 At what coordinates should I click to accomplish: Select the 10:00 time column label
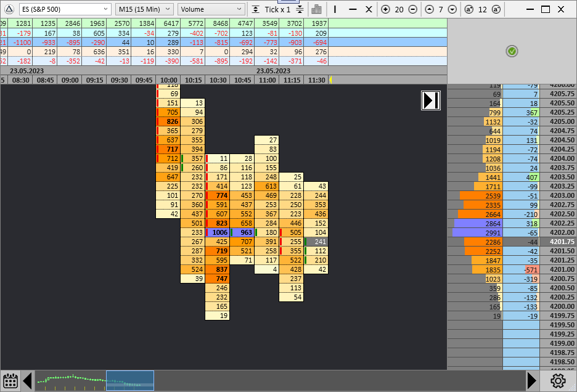coord(168,80)
